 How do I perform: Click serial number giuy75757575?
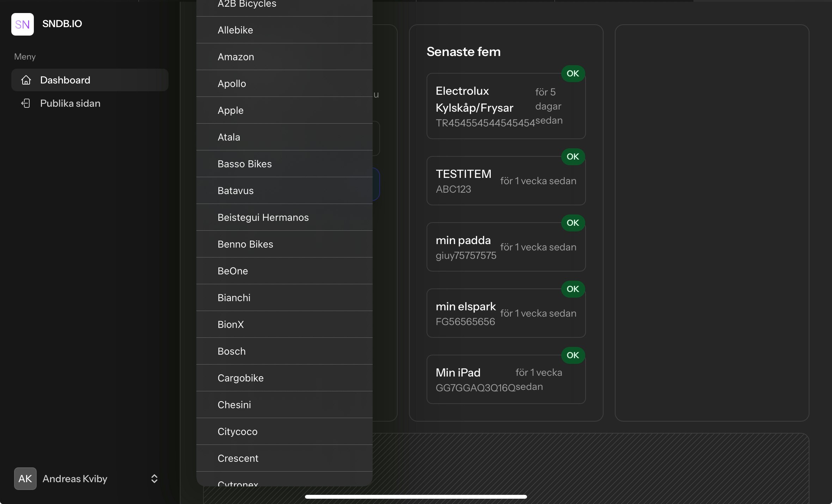[466, 255]
